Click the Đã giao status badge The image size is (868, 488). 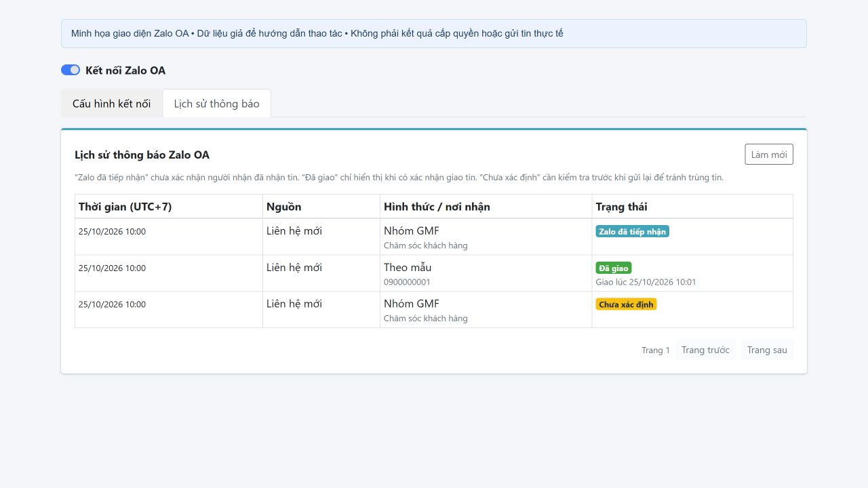(614, 268)
